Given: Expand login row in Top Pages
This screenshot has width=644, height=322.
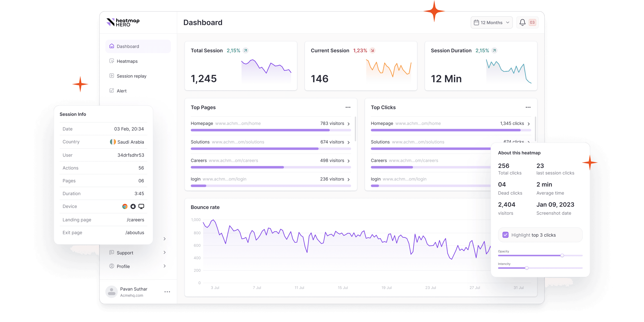Looking at the screenshot, I should [349, 180].
